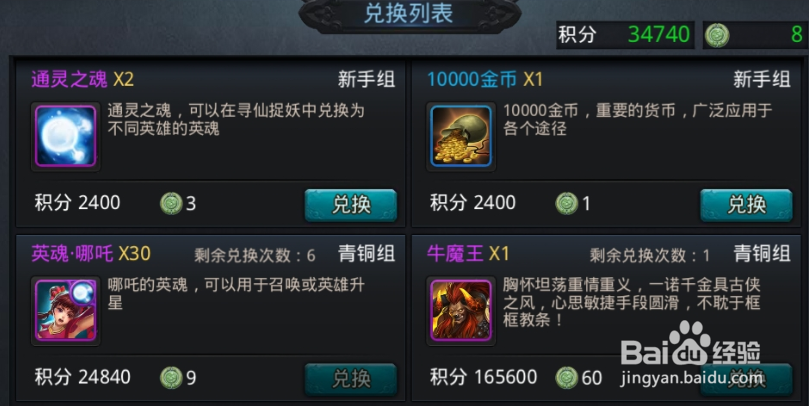Click the 兑换列表 title banner
The width and height of the screenshot is (809, 406).
[x=409, y=14]
